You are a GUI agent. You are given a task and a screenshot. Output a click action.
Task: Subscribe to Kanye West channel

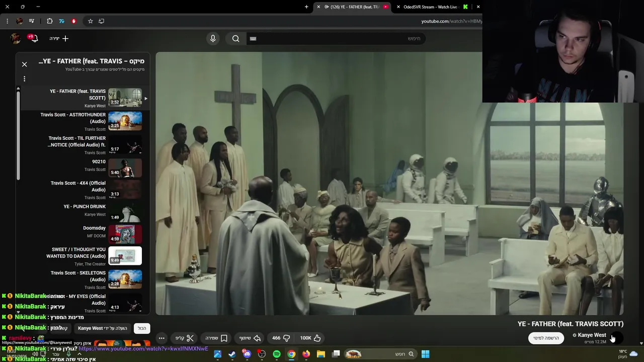(x=546, y=338)
